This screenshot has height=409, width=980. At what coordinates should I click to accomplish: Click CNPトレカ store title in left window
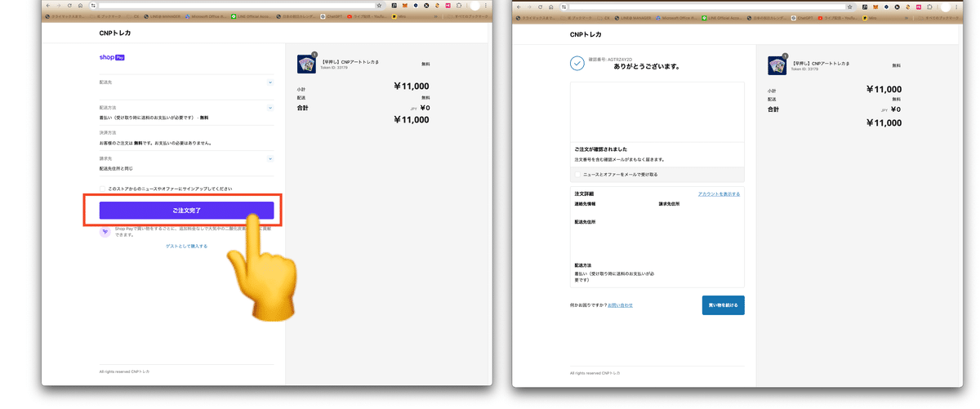pos(115,33)
